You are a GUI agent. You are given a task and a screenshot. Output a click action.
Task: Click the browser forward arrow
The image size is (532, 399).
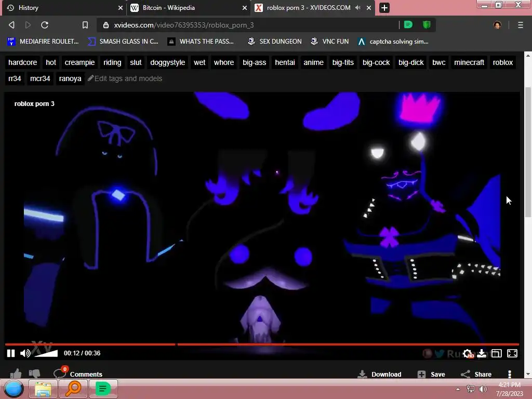pyautogui.click(x=28, y=25)
